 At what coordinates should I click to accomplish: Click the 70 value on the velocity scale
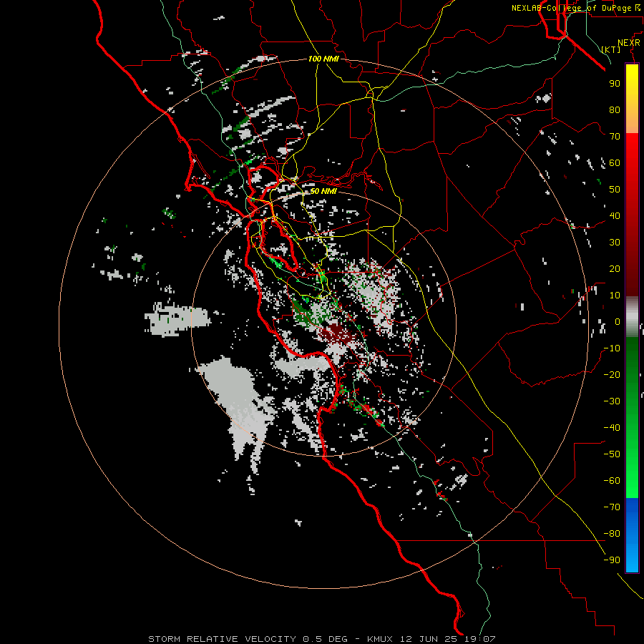click(x=615, y=137)
